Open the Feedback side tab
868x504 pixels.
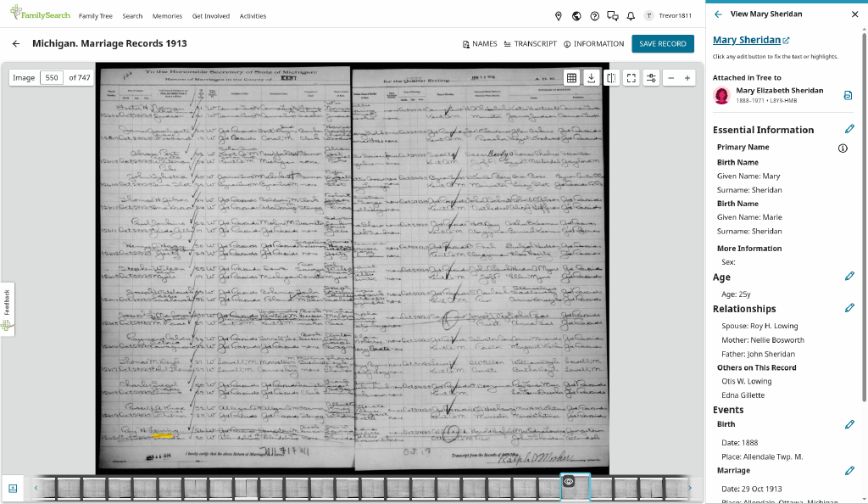tap(7, 309)
